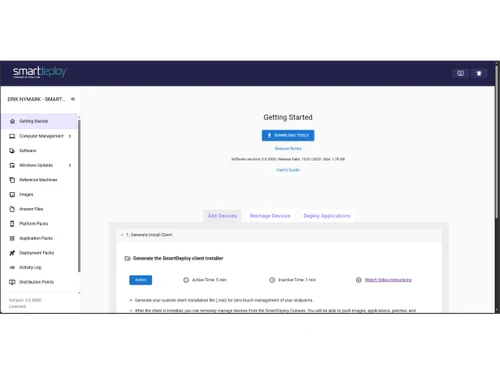The width and height of the screenshot is (500, 375).
Task: Expand Computer Management submenu arrow
Action: pos(70,136)
